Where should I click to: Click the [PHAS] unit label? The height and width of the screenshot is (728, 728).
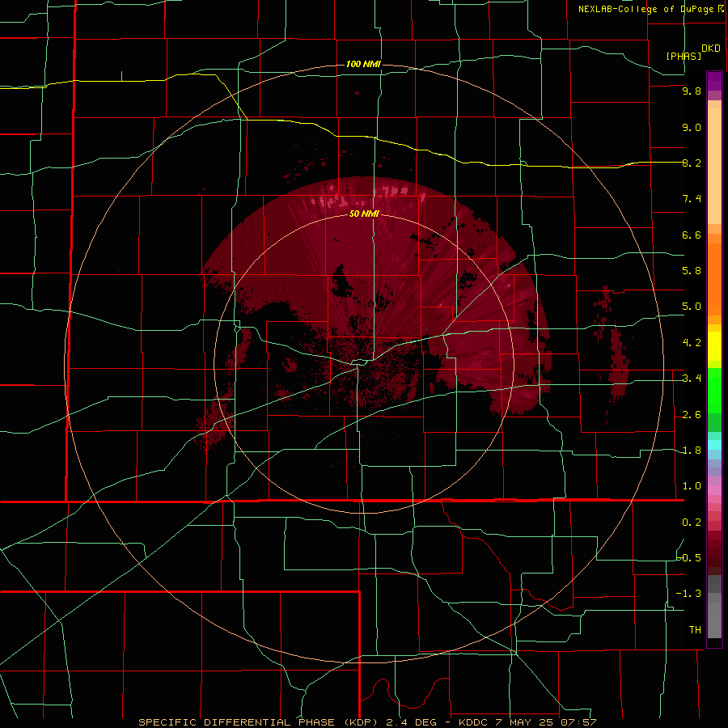(684, 56)
